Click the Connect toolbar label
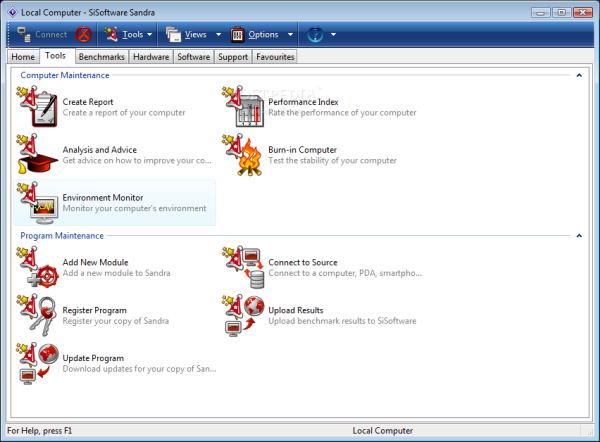 click(x=51, y=34)
